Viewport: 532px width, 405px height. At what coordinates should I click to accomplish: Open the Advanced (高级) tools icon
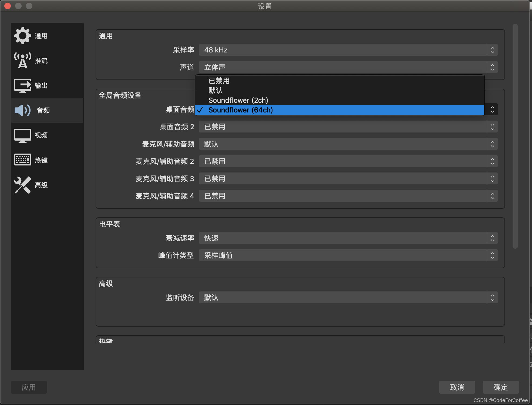point(22,185)
